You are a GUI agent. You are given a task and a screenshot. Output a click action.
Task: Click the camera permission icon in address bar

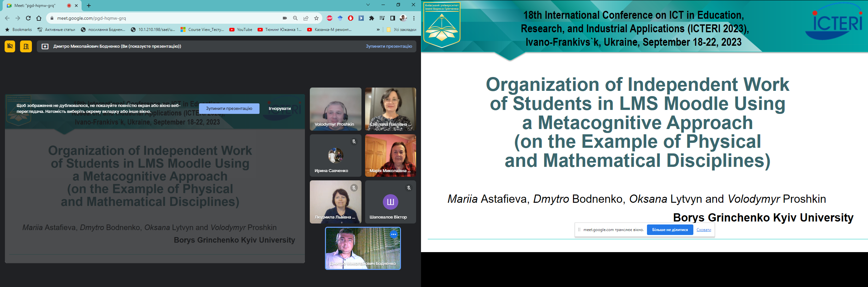pyautogui.click(x=285, y=18)
